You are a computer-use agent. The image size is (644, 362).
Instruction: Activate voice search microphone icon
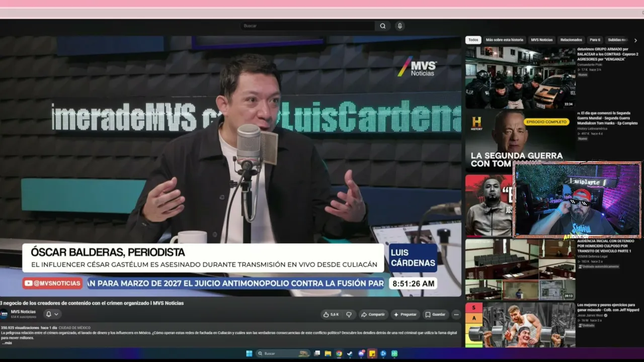(399, 26)
